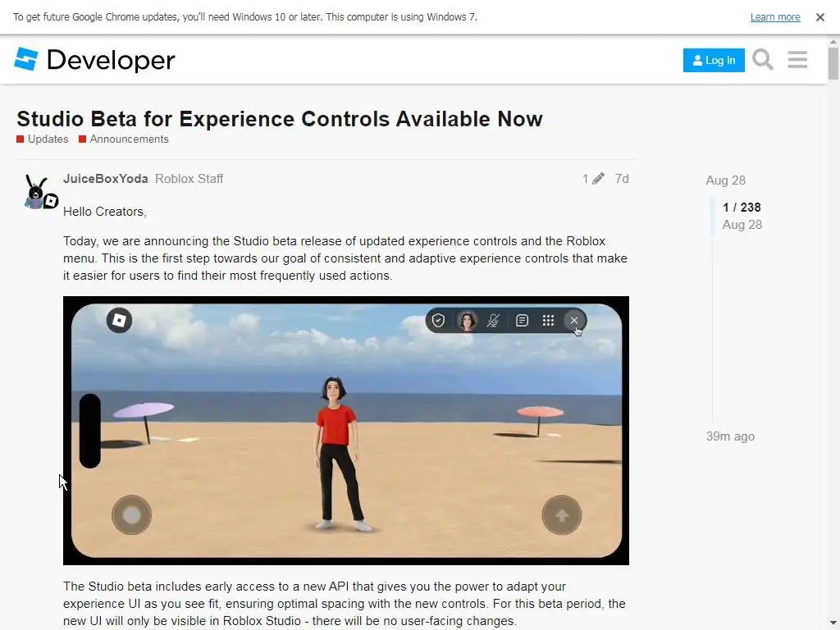Jump to the 39m ago last post
The height and width of the screenshot is (630, 840).
(x=730, y=436)
